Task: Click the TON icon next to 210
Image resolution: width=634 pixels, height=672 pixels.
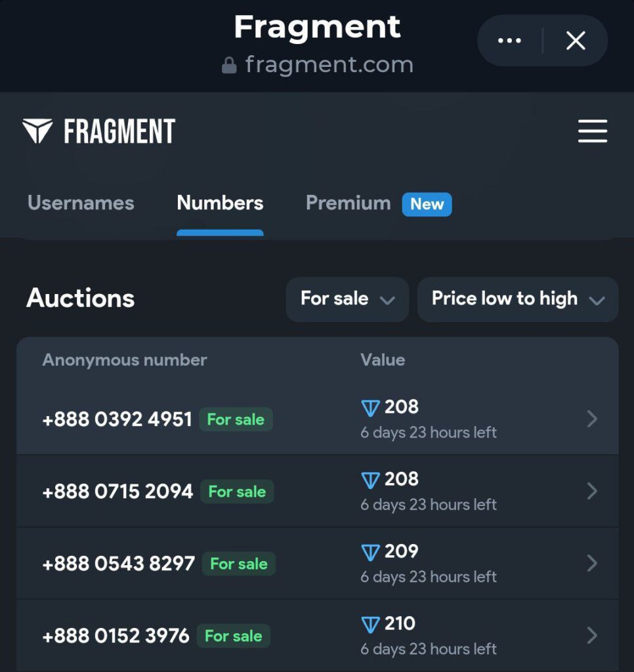Action: (x=371, y=625)
